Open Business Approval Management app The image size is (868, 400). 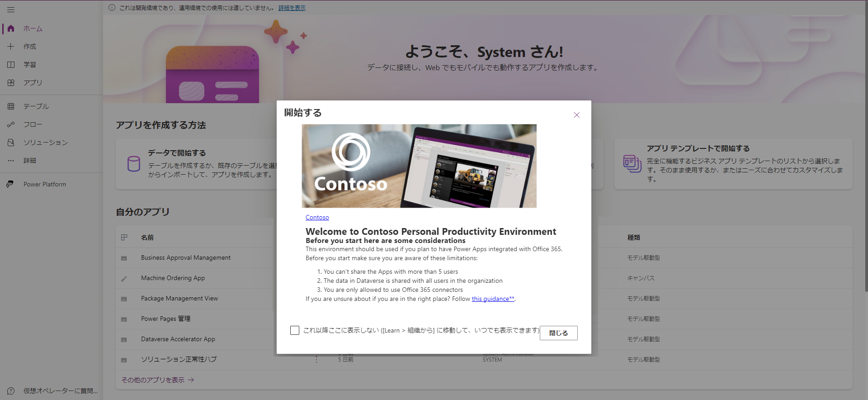(x=186, y=258)
